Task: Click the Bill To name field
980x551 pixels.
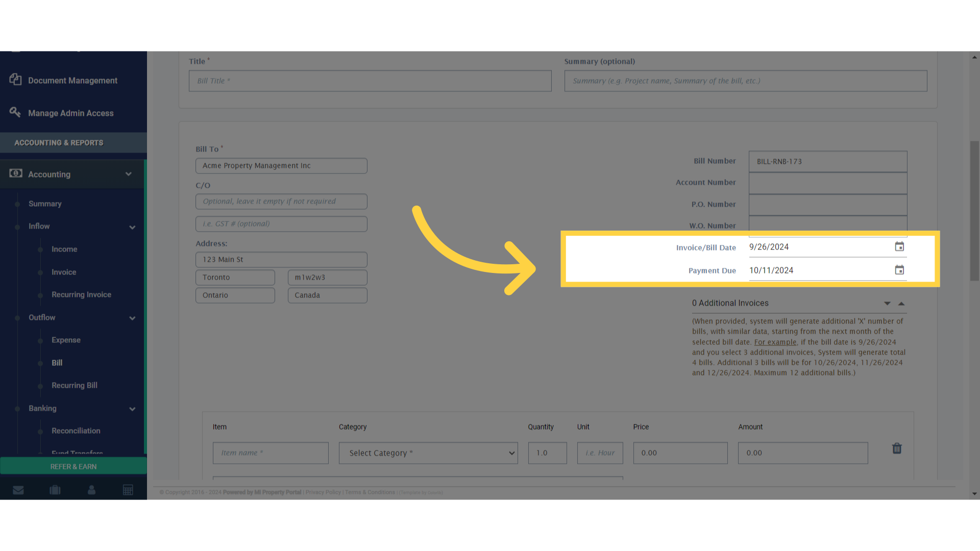Action: (x=281, y=166)
